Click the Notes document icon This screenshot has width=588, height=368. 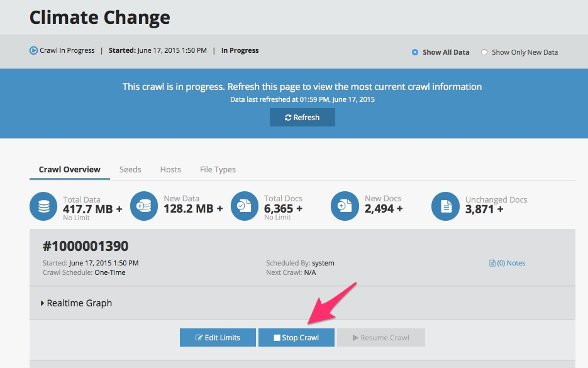coord(492,263)
